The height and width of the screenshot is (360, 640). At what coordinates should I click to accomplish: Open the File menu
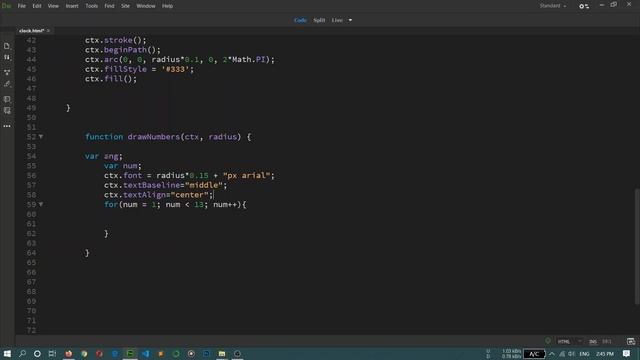22,6
